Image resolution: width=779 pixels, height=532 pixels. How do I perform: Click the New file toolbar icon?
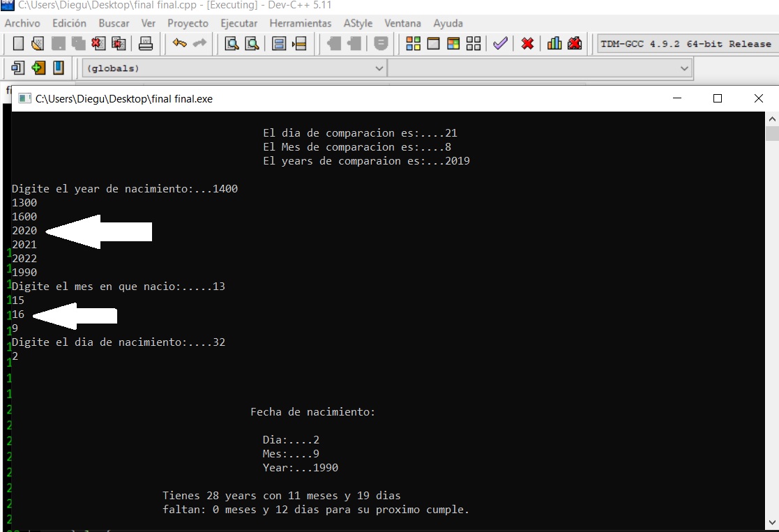(x=18, y=44)
